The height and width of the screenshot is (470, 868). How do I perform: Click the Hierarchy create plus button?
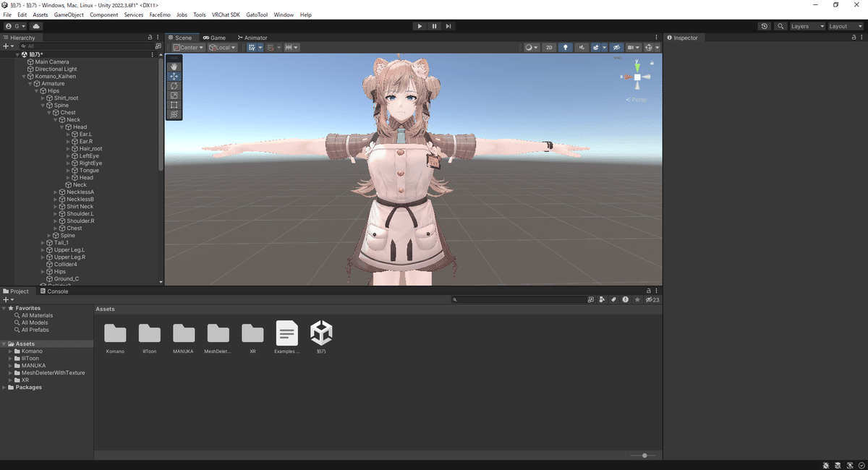8,46
